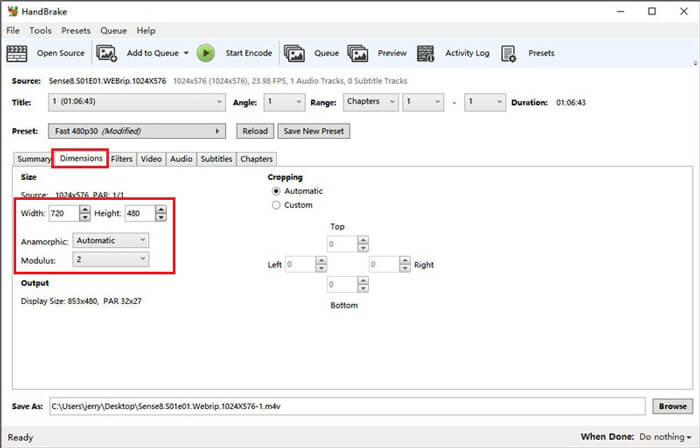Open the Anamorphic dropdown
Viewport: 700px width, 448px height.
click(111, 241)
